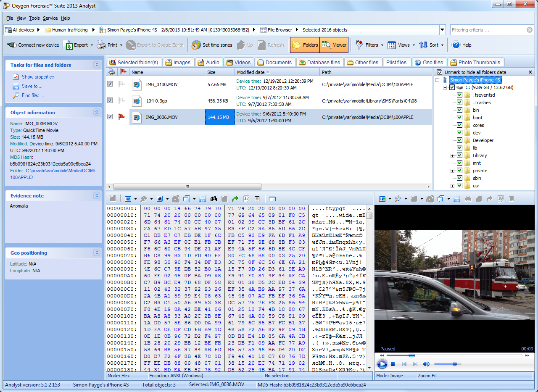Click the Connect new device icon
Image resolution: width=538 pixels, height=392 pixels.
(x=11, y=45)
